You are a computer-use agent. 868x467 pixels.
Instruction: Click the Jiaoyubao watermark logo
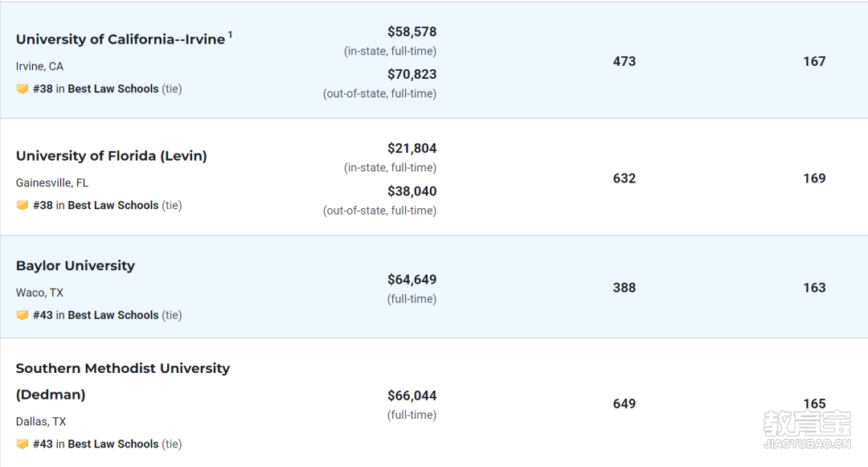pos(807,429)
